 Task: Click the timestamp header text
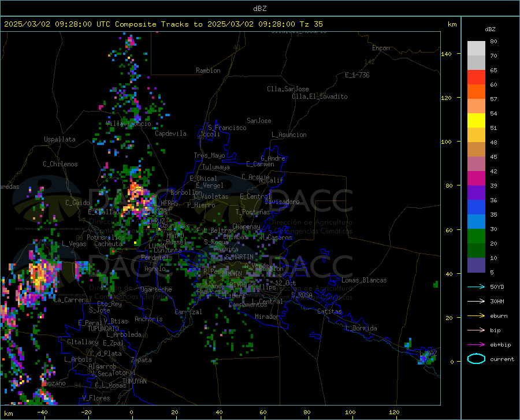click(164, 24)
